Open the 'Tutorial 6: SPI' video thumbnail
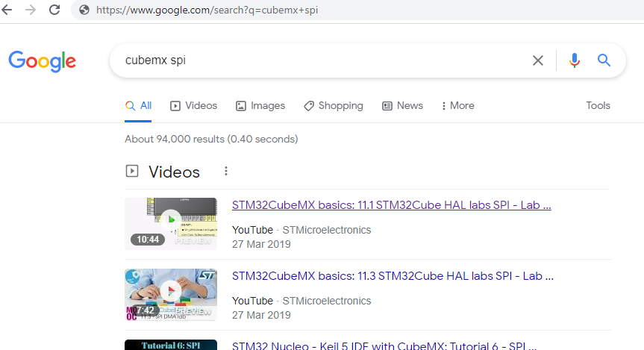This screenshot has height=350, width=644. [x=171, y=345]
